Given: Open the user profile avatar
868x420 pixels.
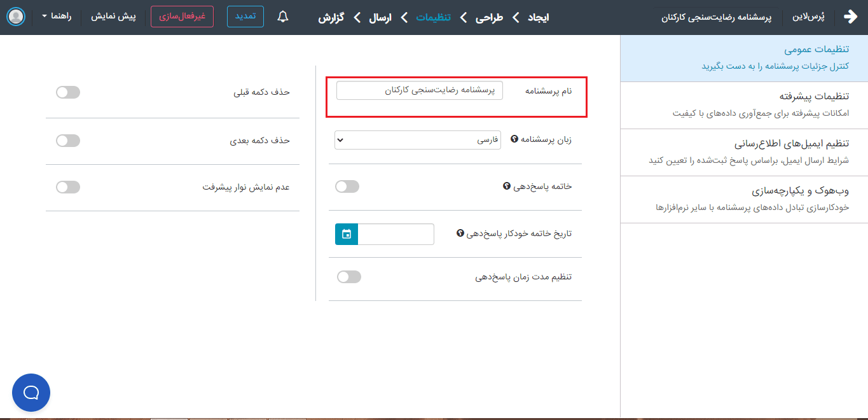Looking at the screenshot, I should (x=16, y=17).
